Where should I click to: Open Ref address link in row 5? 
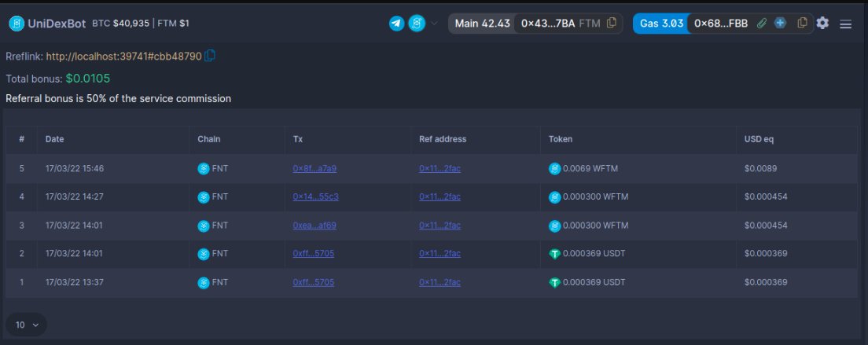tap(440, 169)
